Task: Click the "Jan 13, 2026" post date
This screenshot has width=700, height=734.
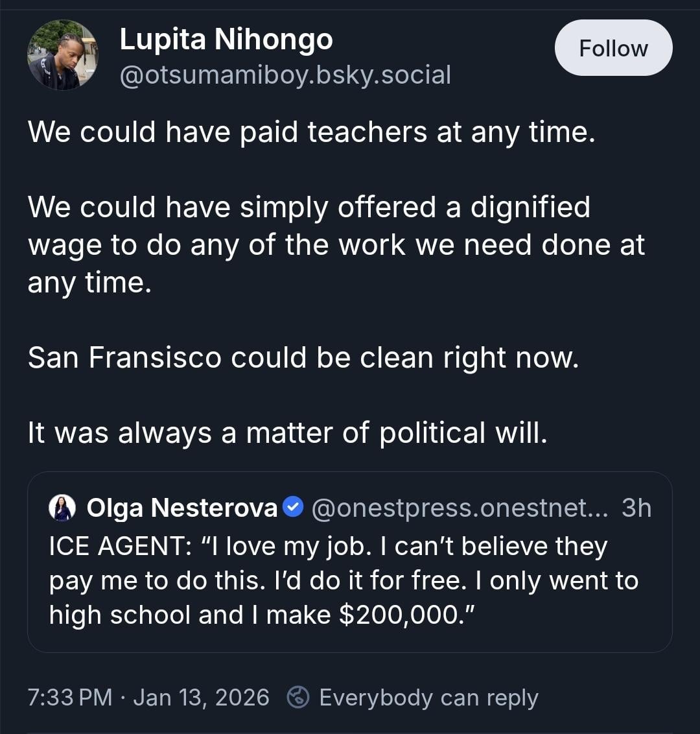Action: (x=201, y=698)
